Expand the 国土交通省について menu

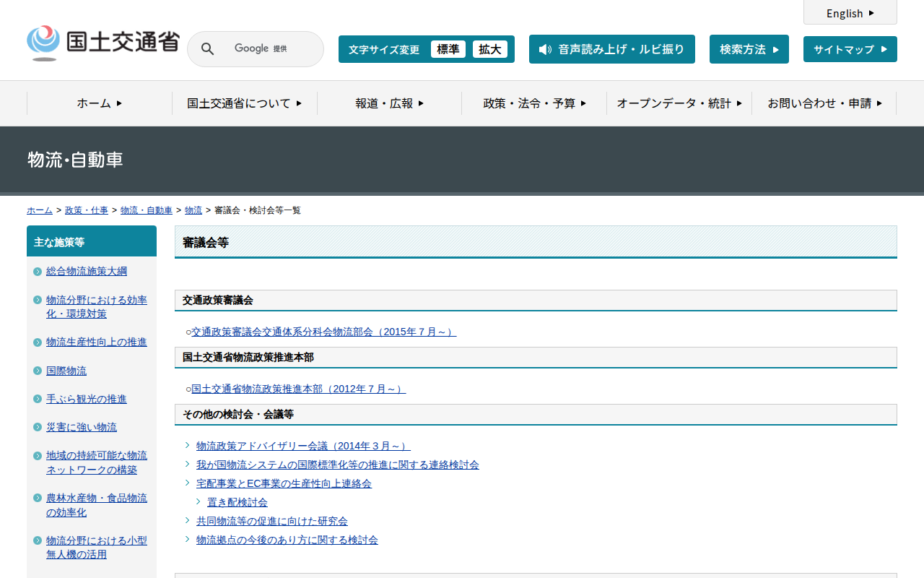[244, 103]
